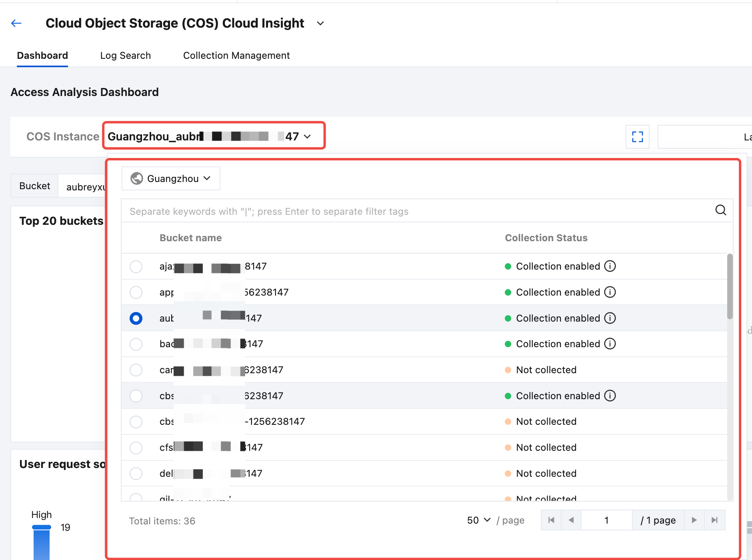The image size is (752, 560).
Task: Click info icon beside the selected bucket's status
Action: pyautogui.click(x=610, y=318)
